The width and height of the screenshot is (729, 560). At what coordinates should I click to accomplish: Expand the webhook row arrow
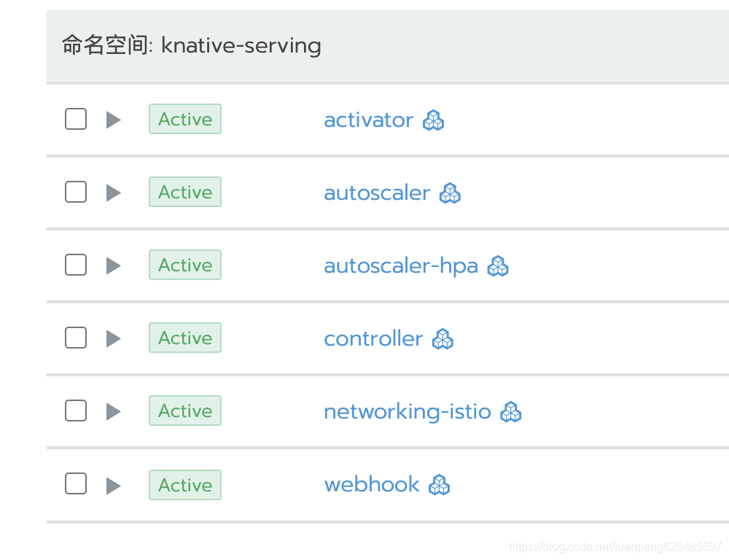point(114,486)
